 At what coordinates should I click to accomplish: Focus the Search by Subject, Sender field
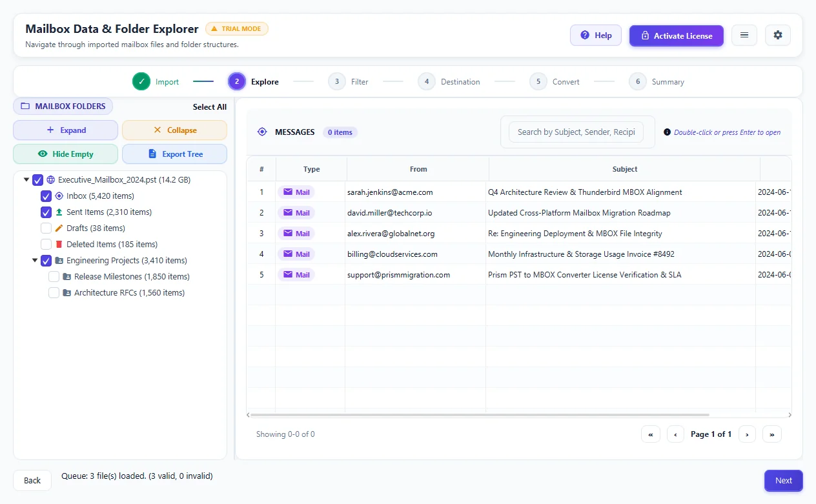click(576, 132)
